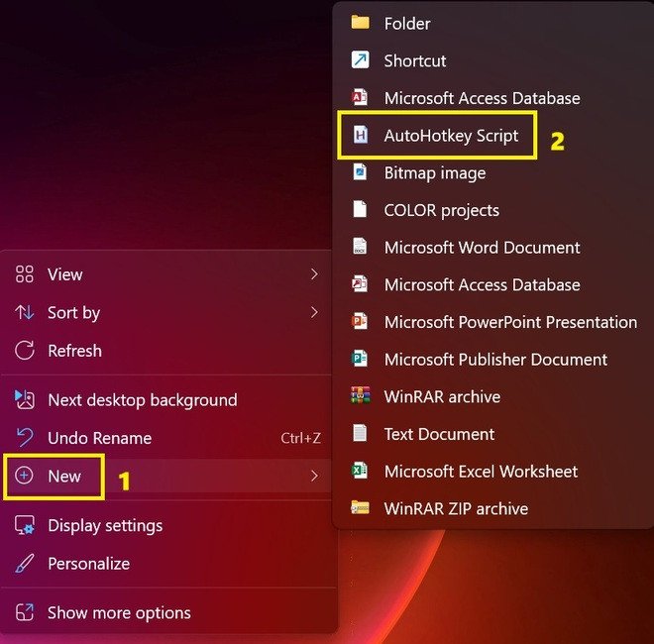Select WinRAR ZIP archive
The width and height of the screenshot is (654, 644).
(x=492, y=508)
